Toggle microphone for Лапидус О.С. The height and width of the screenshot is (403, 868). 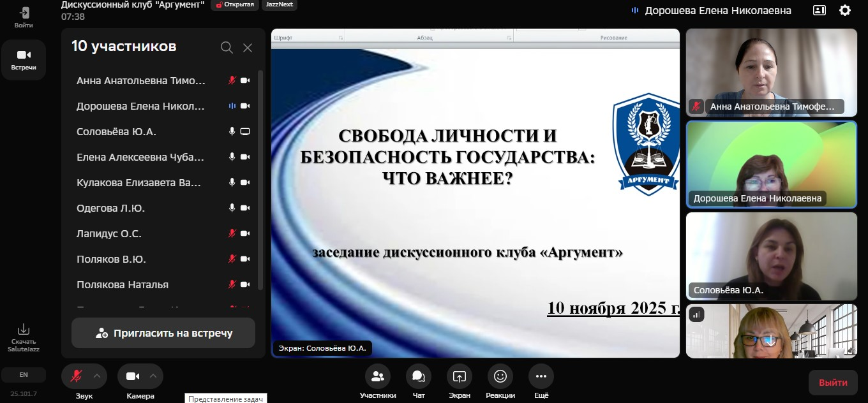click(232, 233)
